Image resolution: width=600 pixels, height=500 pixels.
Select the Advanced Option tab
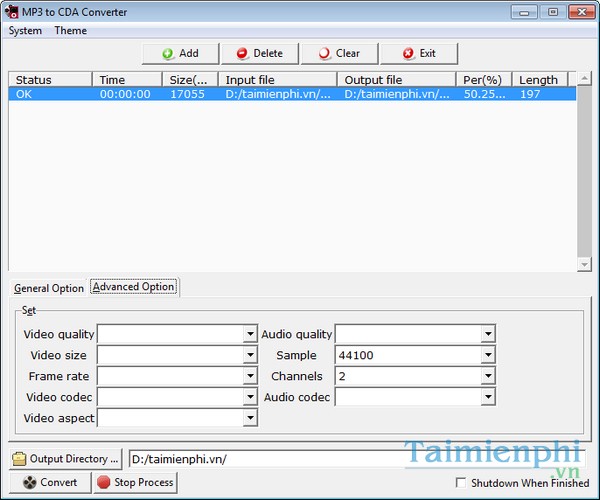[x=134, y=287]
